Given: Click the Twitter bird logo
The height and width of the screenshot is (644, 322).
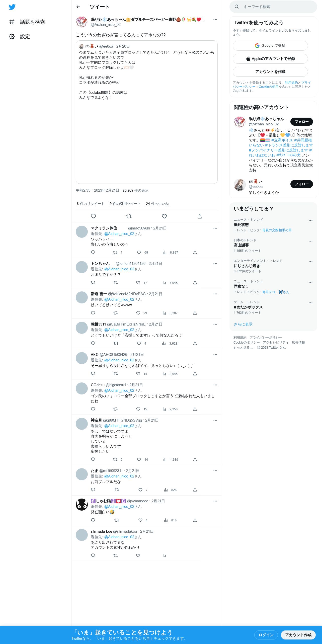Looking at the screenshot, I should point(12,7).
